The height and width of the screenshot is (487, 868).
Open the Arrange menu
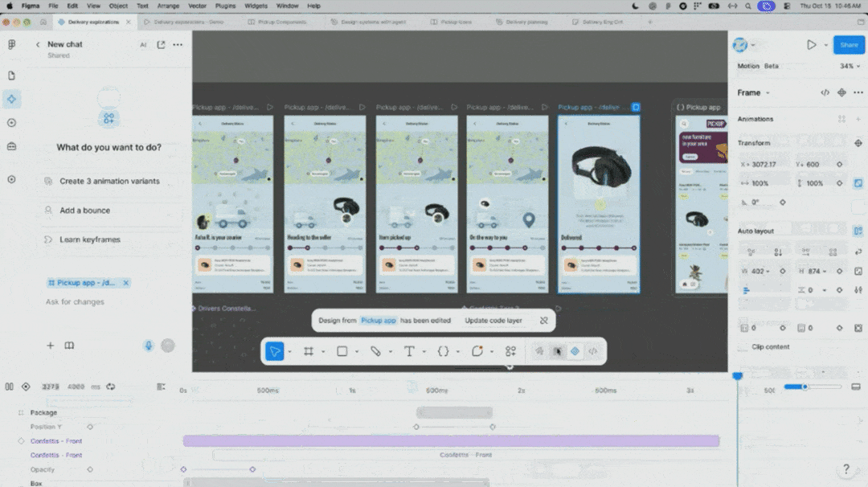pyautogui.click(x=168, y=6)
